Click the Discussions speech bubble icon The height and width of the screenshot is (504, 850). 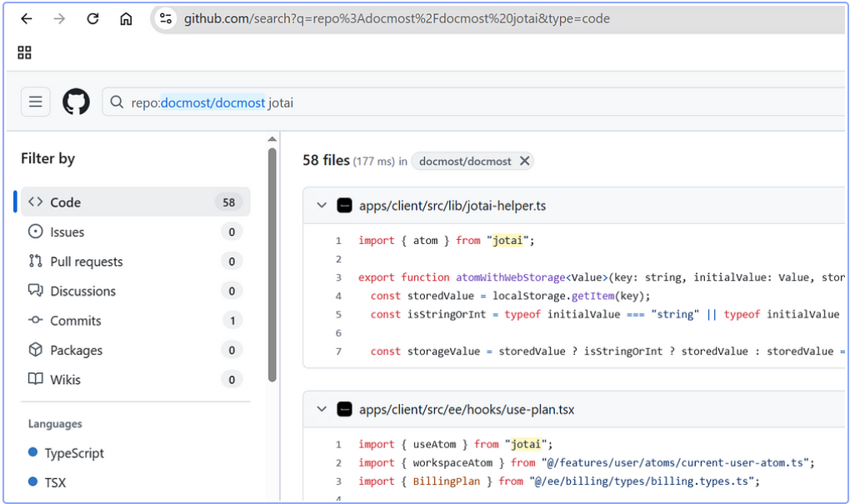coord(35,291)
